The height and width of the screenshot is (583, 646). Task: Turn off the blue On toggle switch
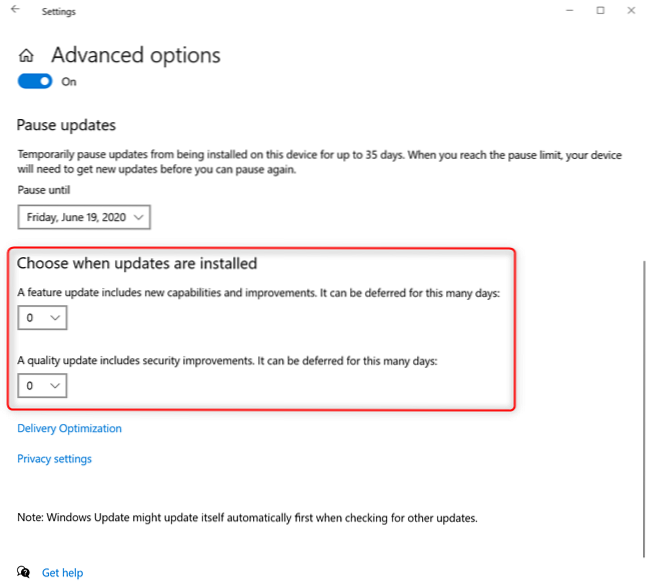35,82
